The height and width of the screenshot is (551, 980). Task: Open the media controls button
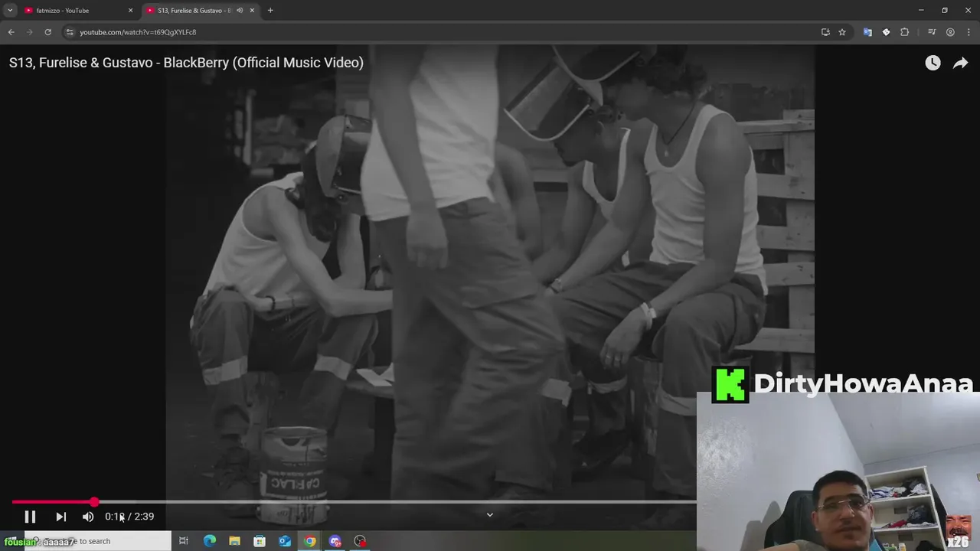932,32
